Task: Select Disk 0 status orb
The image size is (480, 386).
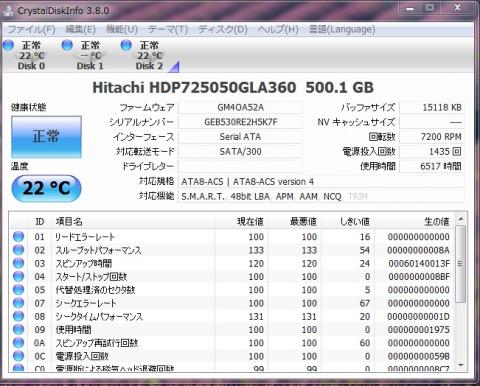Action: tap(8, 45)
